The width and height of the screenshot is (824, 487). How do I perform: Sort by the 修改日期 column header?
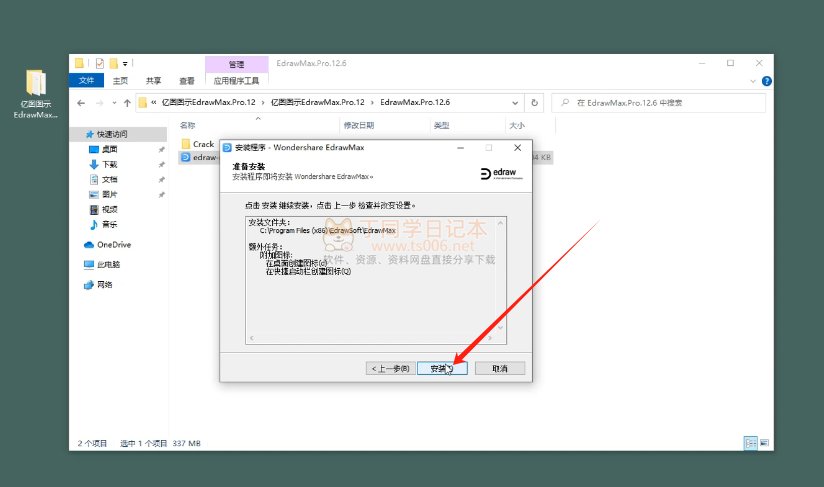359,126
